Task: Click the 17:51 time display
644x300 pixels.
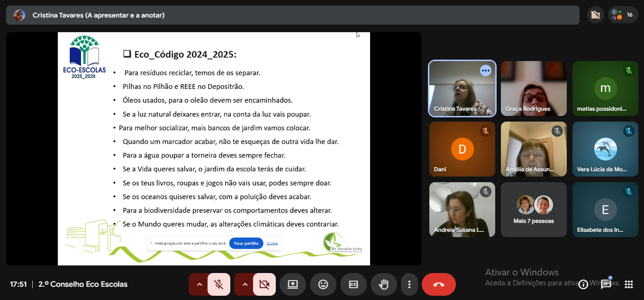Action: click(x=18, y=284)
